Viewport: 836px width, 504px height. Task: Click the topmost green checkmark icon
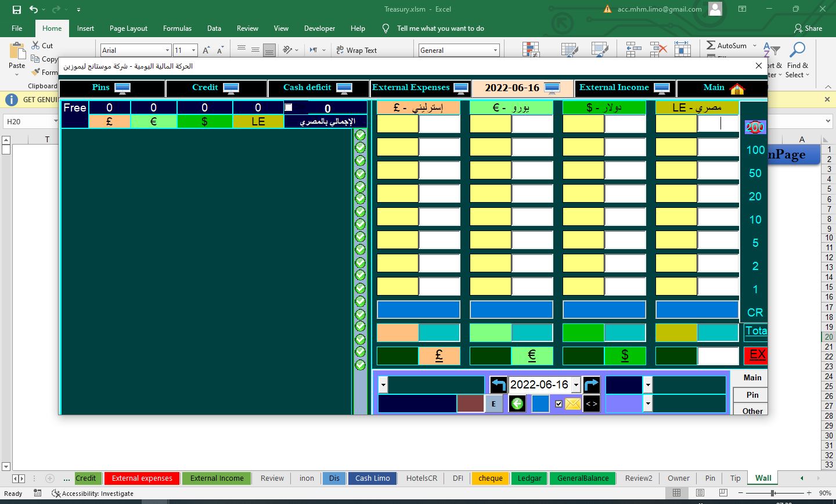[x=360, y=135]
